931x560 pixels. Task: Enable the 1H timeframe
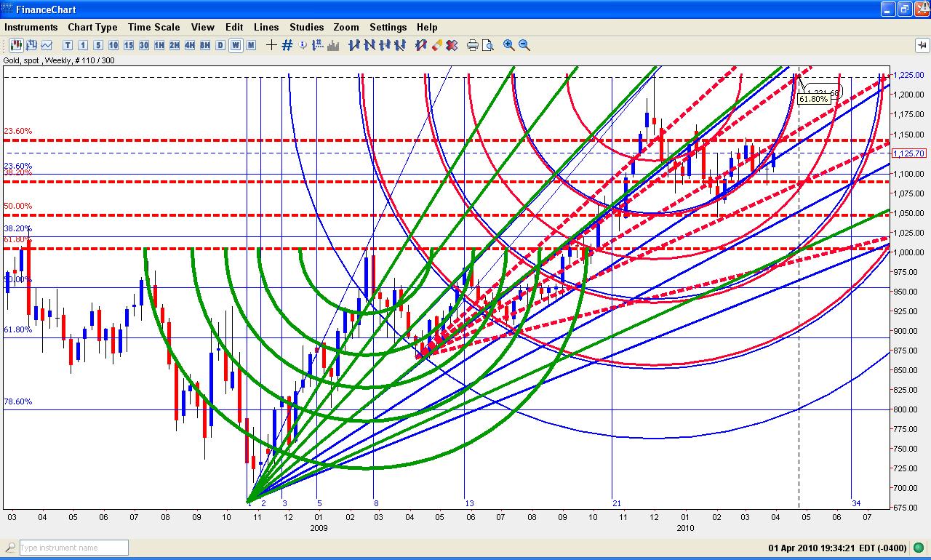pos(161,45)
